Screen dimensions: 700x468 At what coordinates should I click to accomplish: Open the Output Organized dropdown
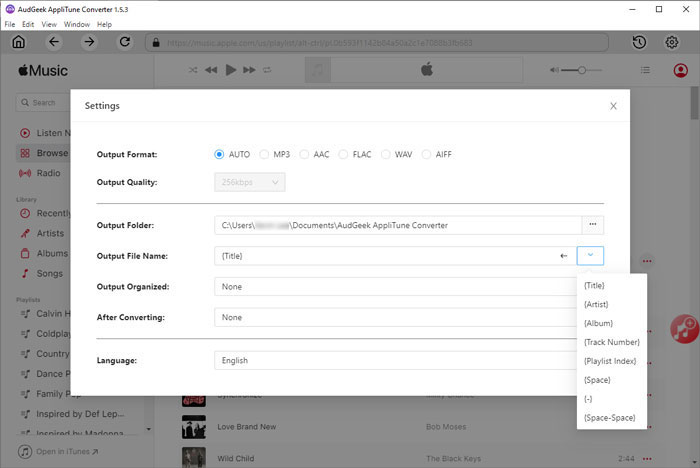[x=395, y=287]
